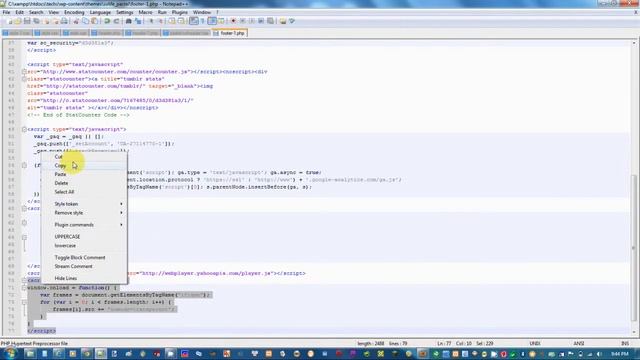Open the File menu
Image resolution: width=640 pixels, height=360 pixels.
coord(6,12)
